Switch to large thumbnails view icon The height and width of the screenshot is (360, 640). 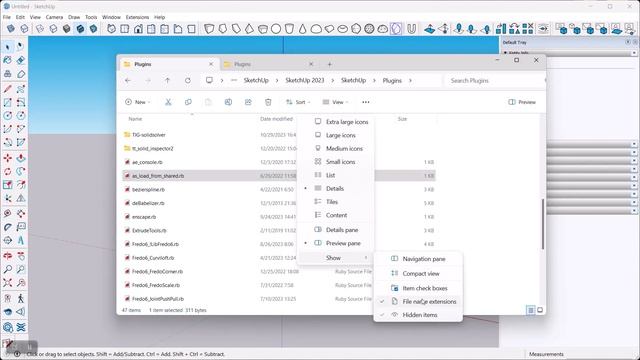coord(540,310)
